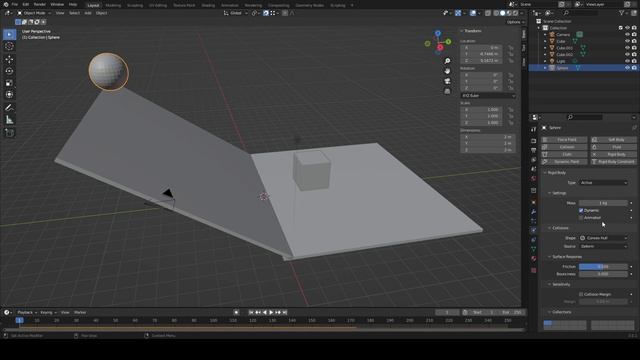This screenshot has width=640, height=360.
Task: Activate the Transform tool
Action: click(9, 95)
